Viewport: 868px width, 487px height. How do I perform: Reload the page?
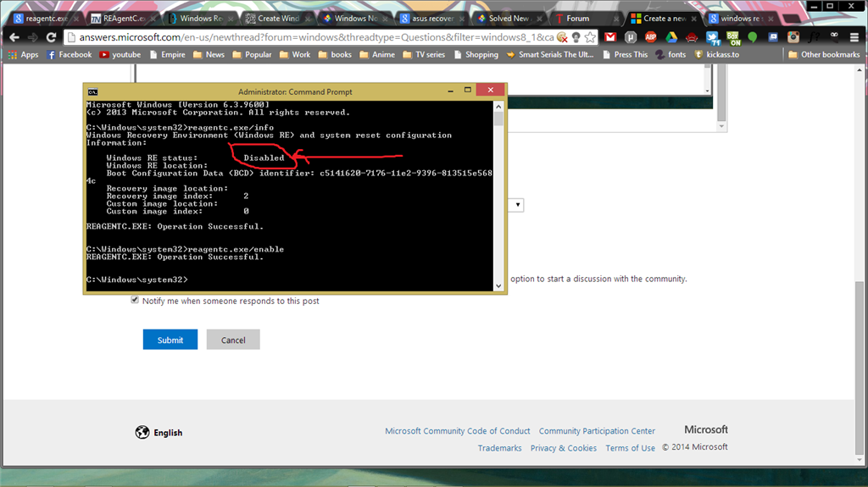(51, 37)
